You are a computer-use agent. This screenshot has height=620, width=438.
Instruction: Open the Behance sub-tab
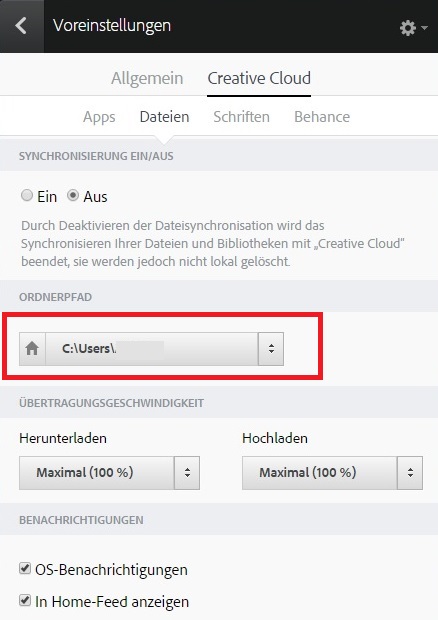pyautogui.click(x=322, y=117)
